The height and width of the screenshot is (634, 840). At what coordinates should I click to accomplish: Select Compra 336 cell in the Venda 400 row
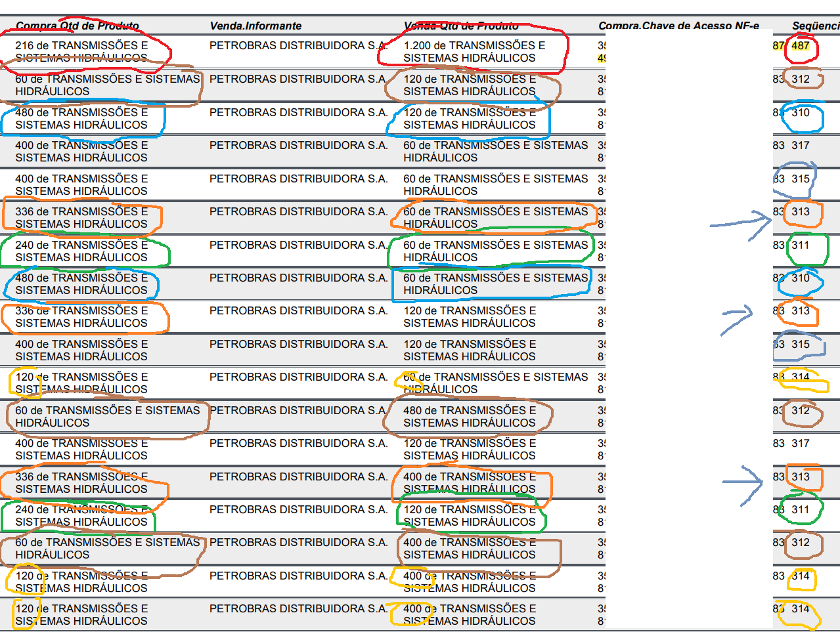tap(81, 482)
